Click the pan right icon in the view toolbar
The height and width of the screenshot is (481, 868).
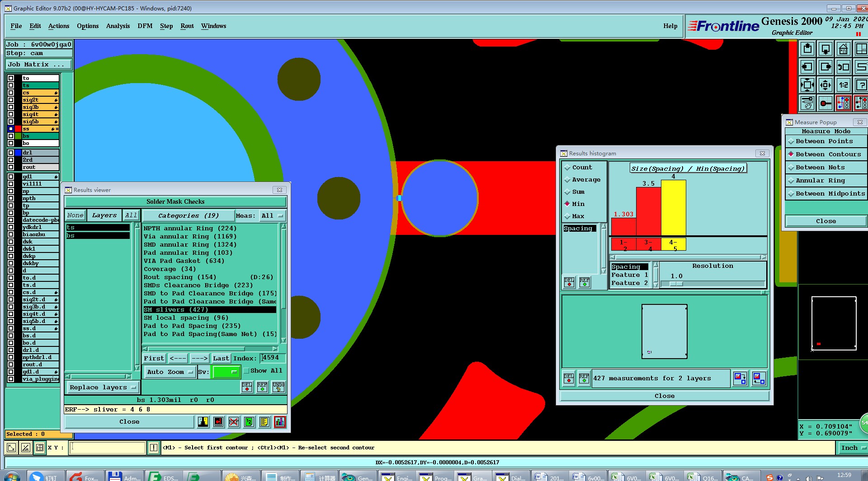pos(826,67)
